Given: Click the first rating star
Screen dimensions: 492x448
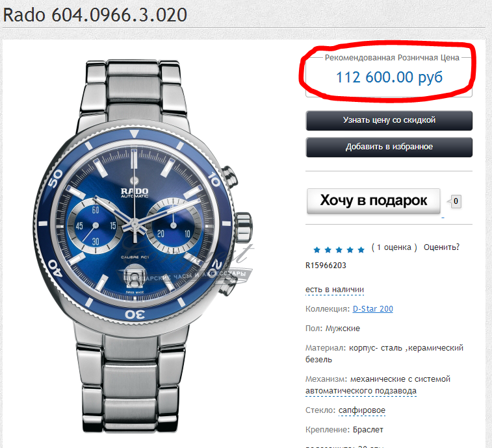Looking at the screenshot, I should coord(317,249).
